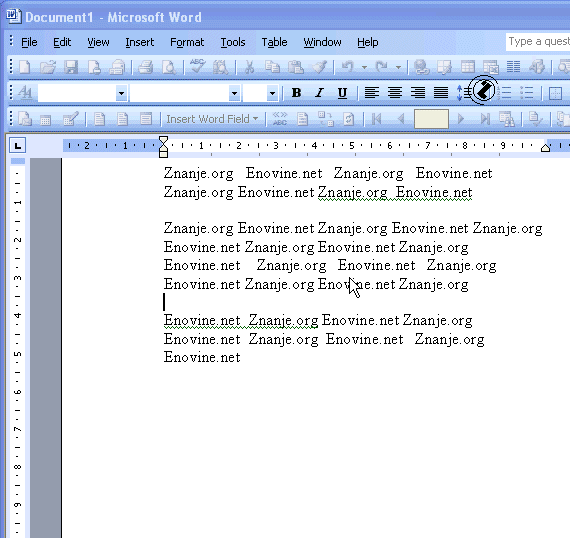Open the Window menu
Viewport: 570px width, 538px height.
322,43
